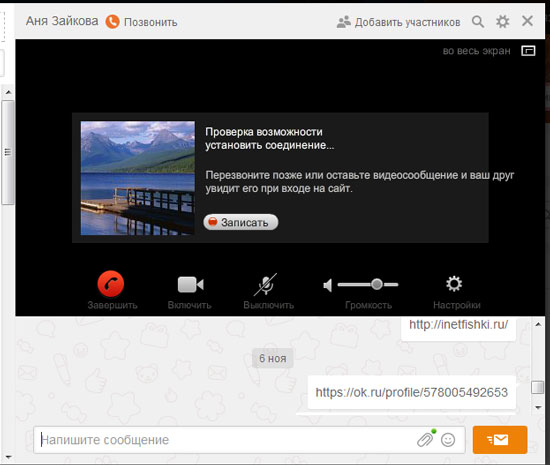Adjust the Громкость slider knob
Viewport: 550px width, 465px height.
(x=377, y=284)
